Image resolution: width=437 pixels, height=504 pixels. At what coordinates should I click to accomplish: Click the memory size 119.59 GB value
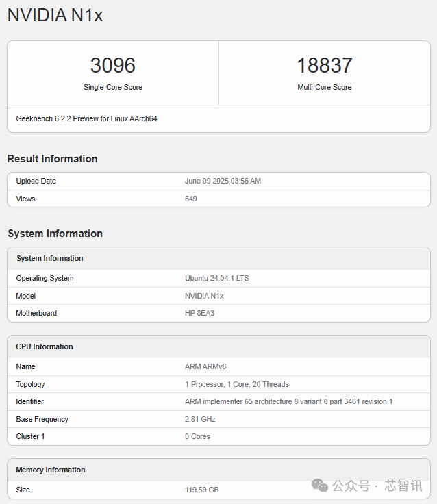click(x=202, y=490)
